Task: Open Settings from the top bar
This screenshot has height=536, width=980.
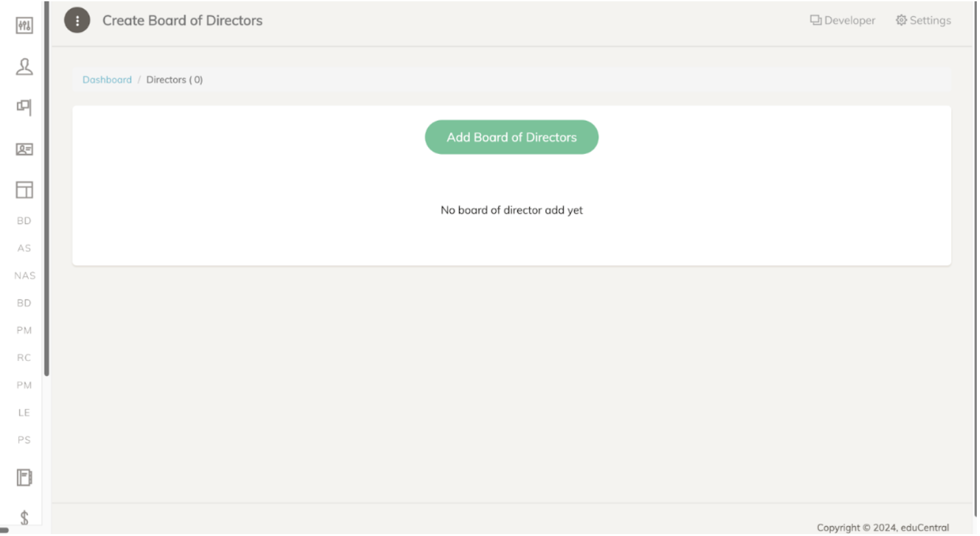Action: click(x=923, y=21)
